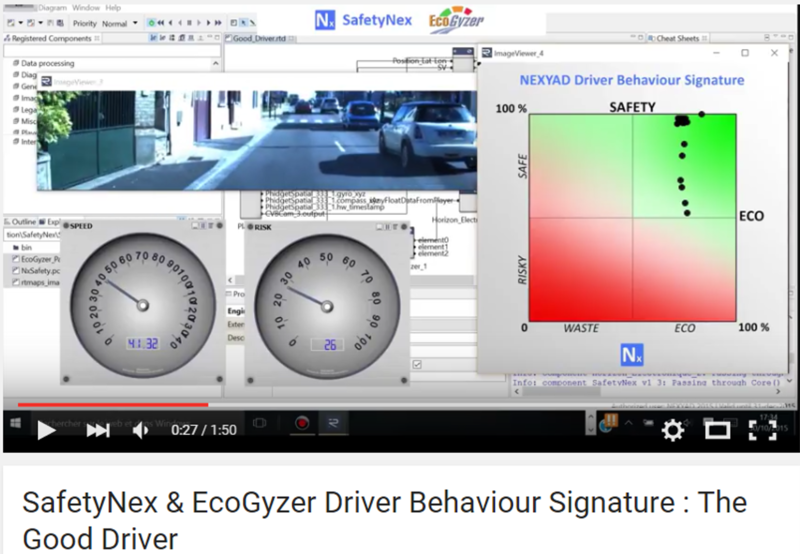The height and width of the screenshot is (554, 800).
Task: Click the SafetyNex logo at top
Action: click(363, 20)
